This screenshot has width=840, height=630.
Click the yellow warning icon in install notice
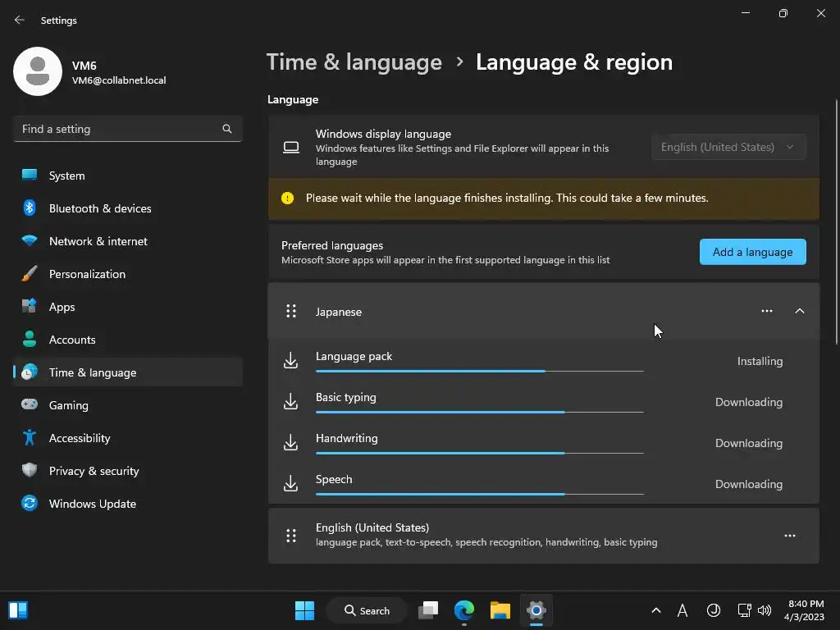tap(288, 199)
